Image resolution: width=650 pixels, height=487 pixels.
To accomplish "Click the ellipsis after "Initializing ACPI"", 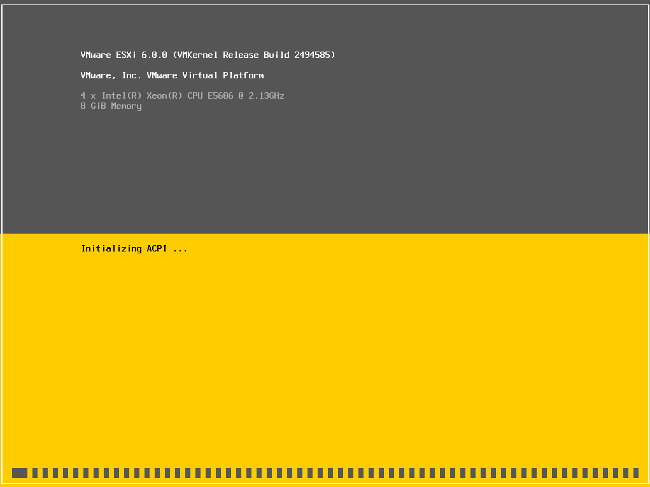I will (180, 248).
